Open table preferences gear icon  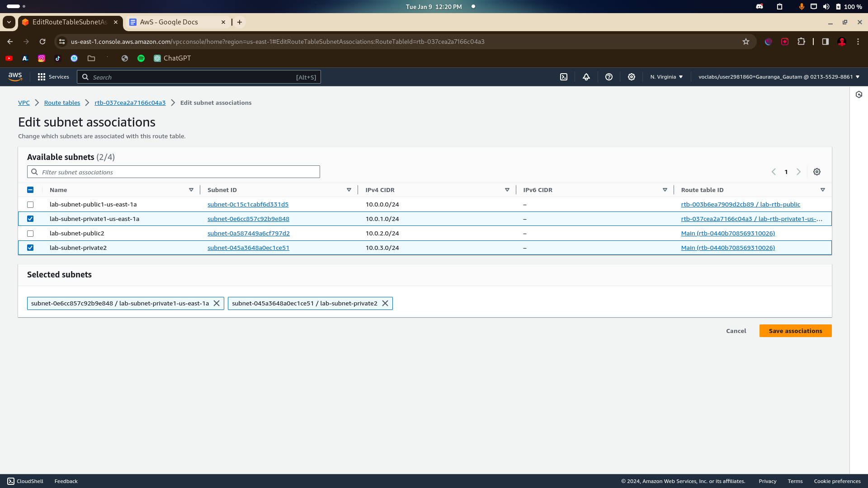(x=817, y=172)
